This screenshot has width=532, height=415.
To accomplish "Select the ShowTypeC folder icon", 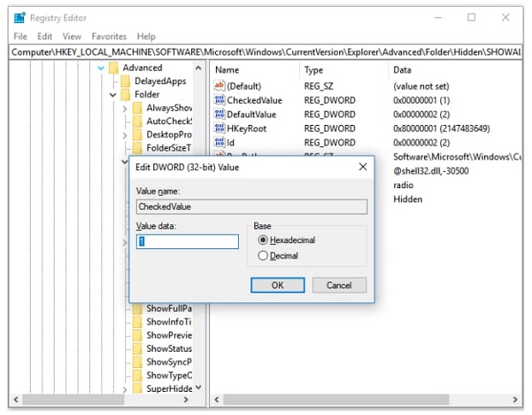I will coord(137,376).
